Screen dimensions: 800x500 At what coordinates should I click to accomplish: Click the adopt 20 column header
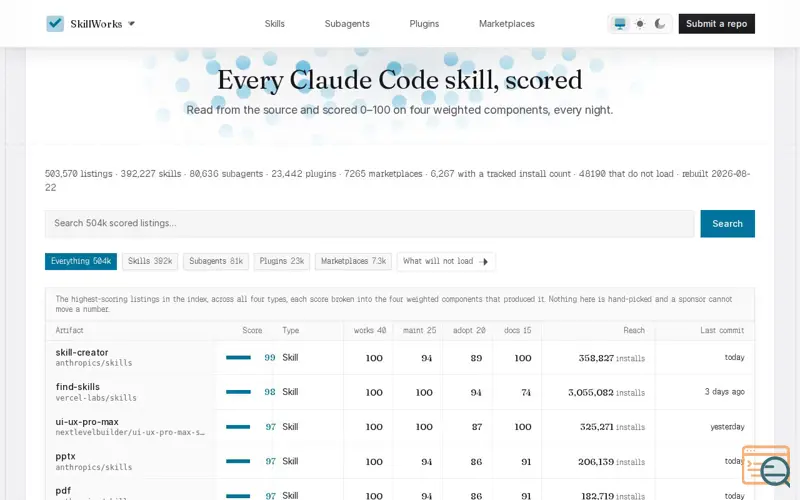coord(469,331)
